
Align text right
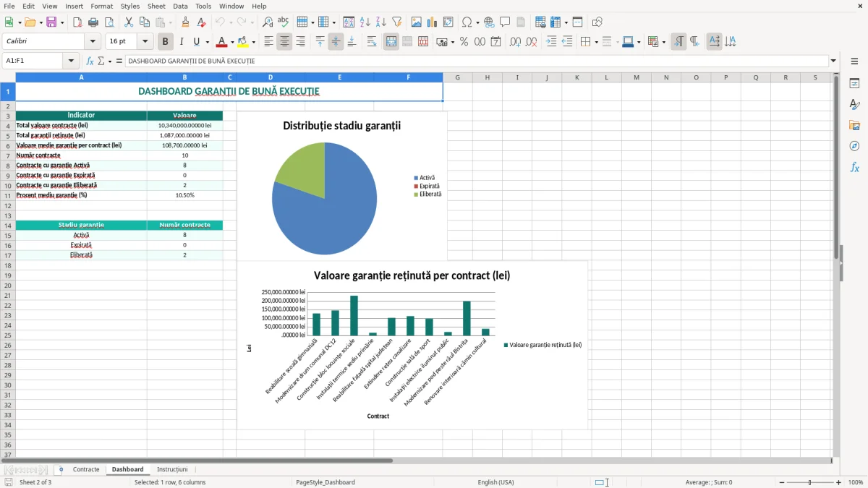[300, 42]
